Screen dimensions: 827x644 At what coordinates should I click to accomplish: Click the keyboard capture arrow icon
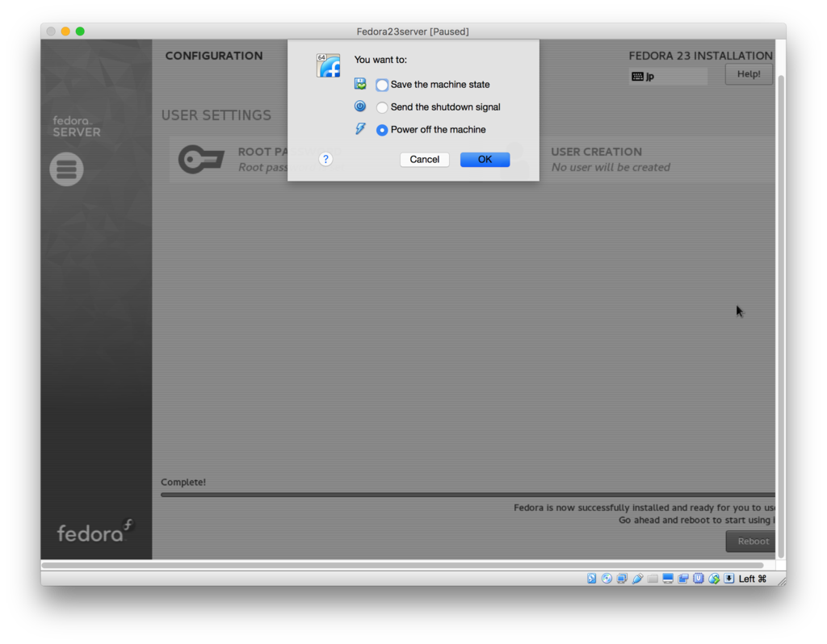[729, 579]
